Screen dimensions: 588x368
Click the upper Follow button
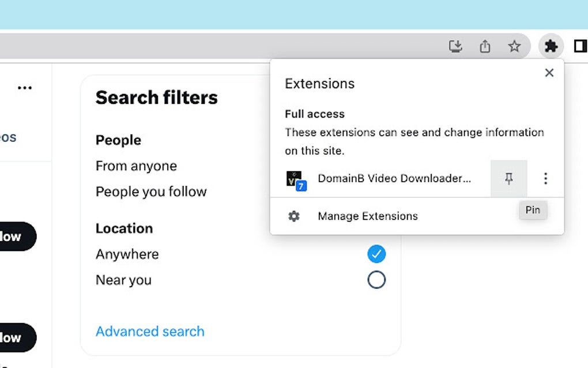14,236
